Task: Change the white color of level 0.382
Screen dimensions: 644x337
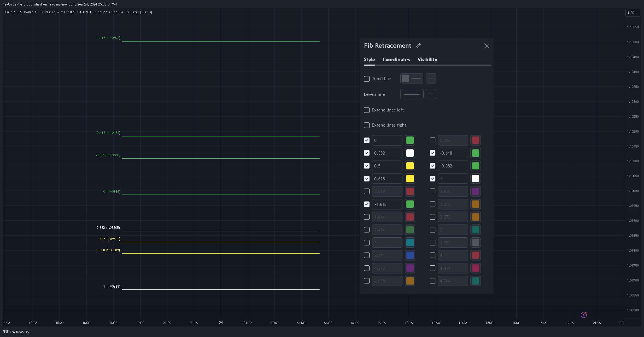Action: tap(410, 153)
